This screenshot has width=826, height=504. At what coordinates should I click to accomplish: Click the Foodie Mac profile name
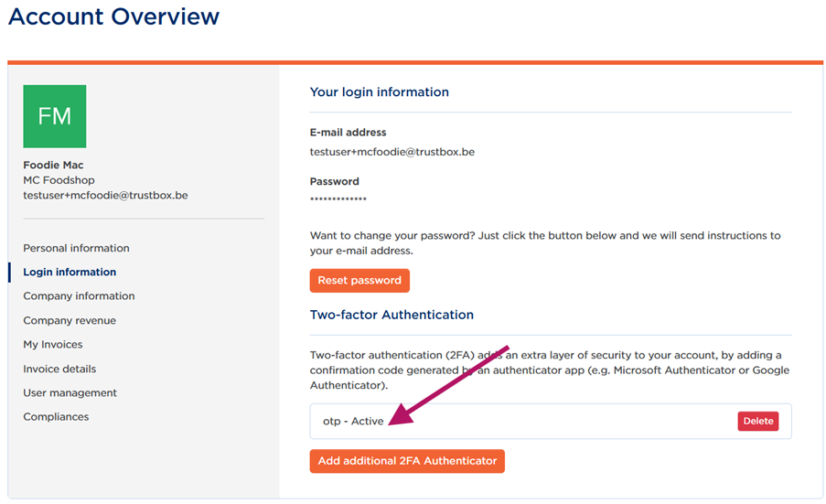point(53,165)
